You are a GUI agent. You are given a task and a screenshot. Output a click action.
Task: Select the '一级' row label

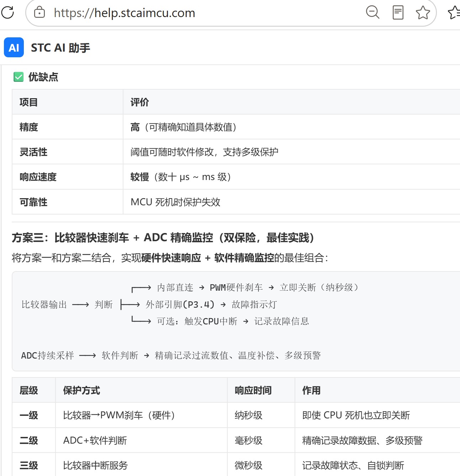coord(28,415)
